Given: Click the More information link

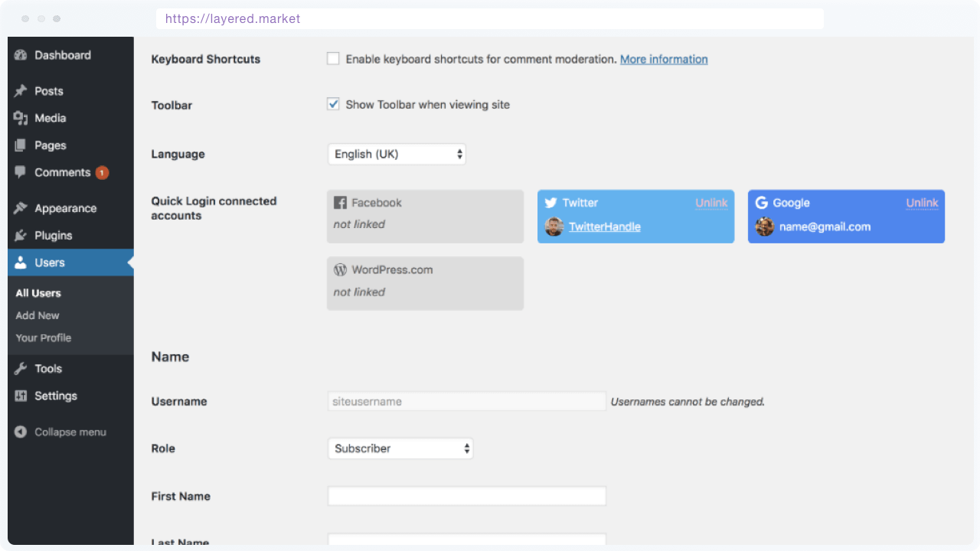Looking at the screenshot, I should click(663, 58).
